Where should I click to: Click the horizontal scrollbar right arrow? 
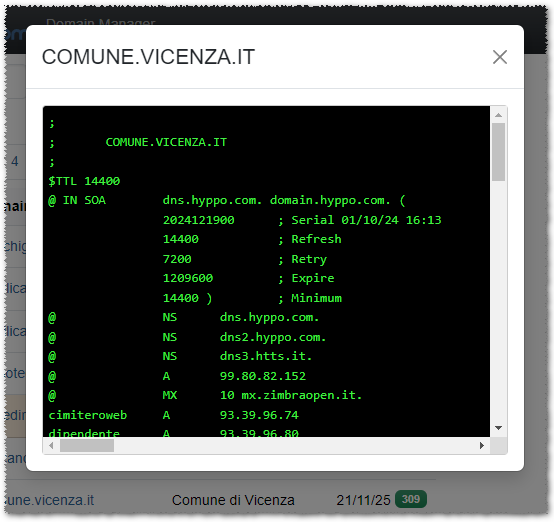coord(482,445)
